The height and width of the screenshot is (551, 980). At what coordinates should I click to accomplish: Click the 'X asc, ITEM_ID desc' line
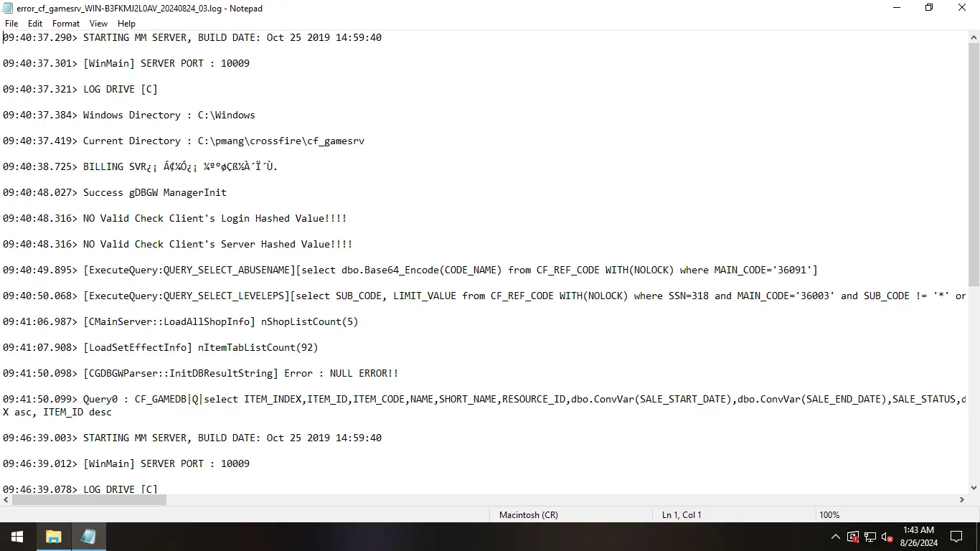(x=57, y=412)
